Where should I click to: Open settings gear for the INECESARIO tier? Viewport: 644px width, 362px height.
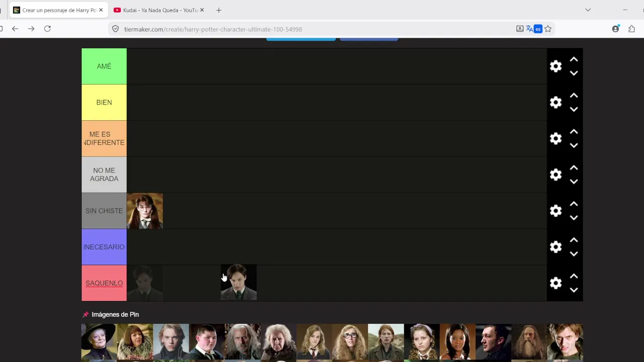coord(555,247)
